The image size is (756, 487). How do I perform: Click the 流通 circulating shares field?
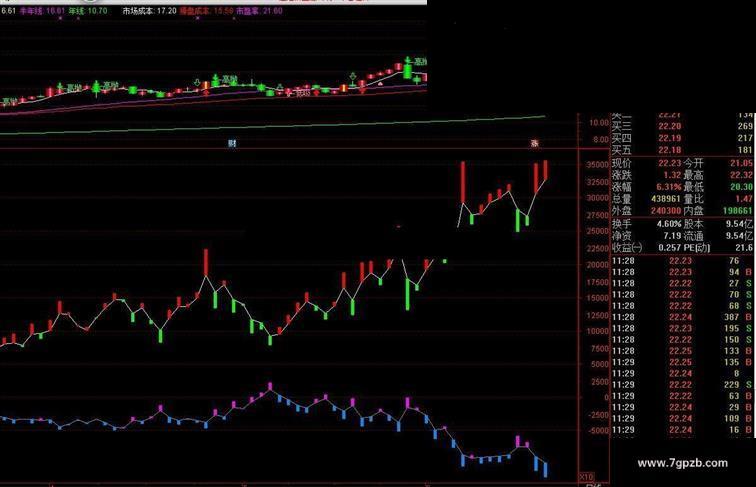(718, 236)
